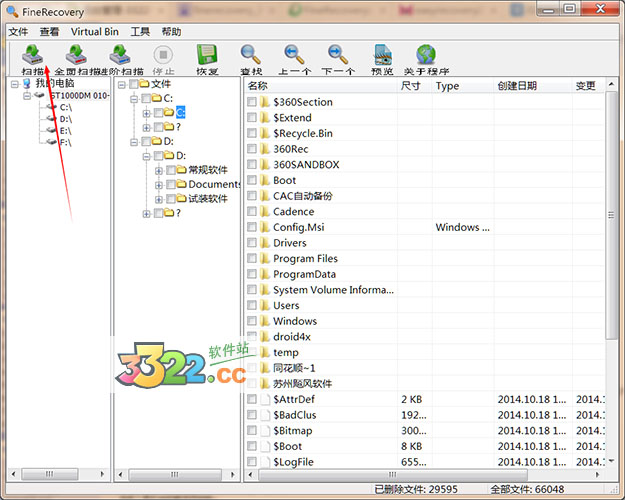Screen dimensions: 625x500
Task: Click file list scroll up arrow
Action: pyautogui.click(x=611, y=84)
